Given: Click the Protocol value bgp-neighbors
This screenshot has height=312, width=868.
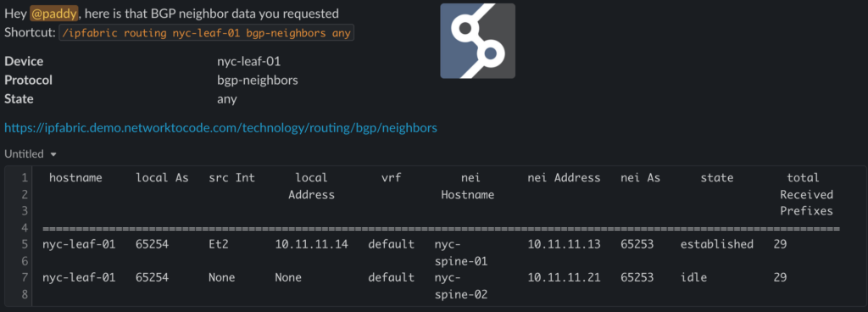Looking at the screenshot, I should 258,81.
